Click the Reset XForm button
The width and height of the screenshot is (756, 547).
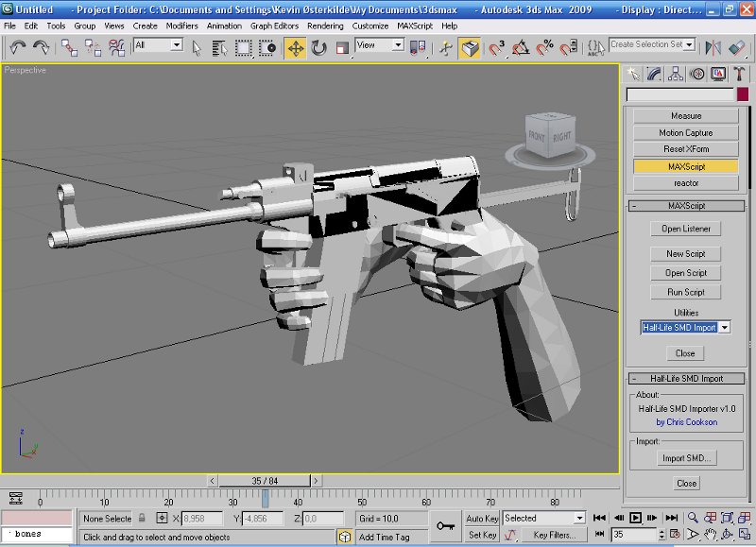[x=686, y=149]
